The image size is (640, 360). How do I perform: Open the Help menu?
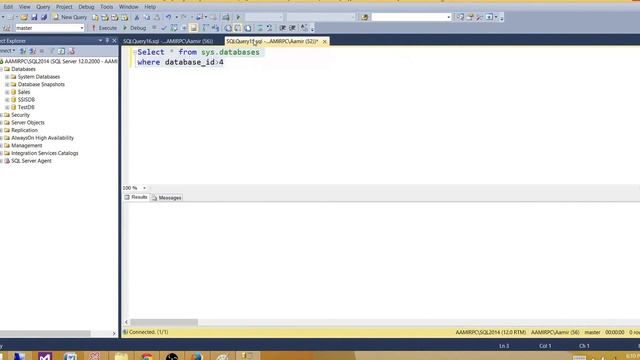[150, 7]
